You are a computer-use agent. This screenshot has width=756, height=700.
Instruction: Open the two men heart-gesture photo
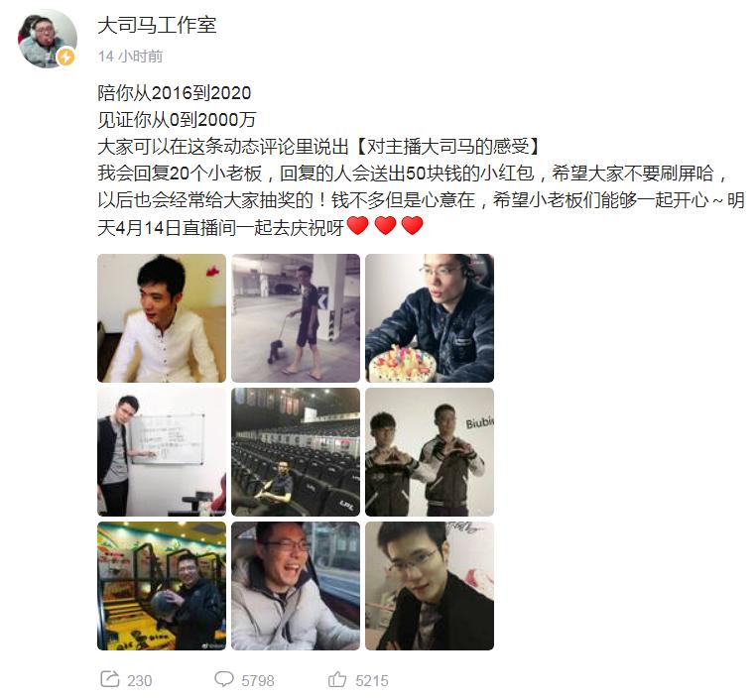(x=430, y=452)
